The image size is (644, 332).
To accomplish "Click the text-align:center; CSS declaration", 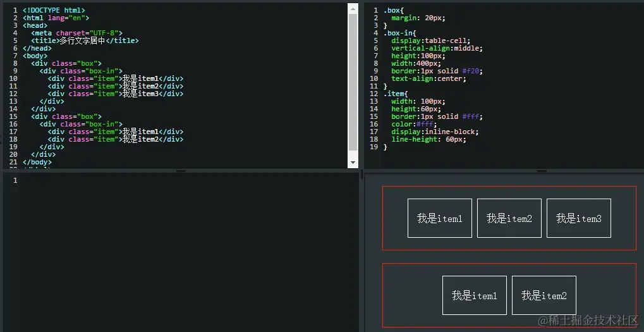I will 428,78.
